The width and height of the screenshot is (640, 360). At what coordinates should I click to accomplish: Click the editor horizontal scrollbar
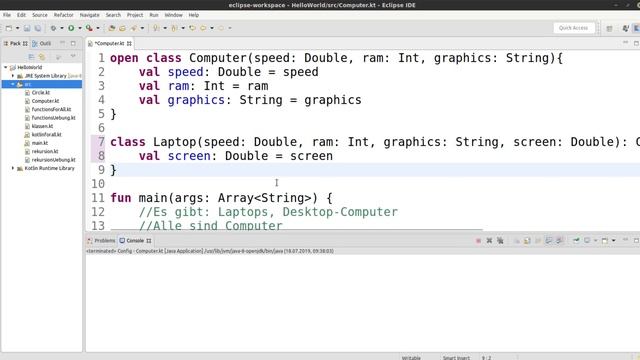297,230
